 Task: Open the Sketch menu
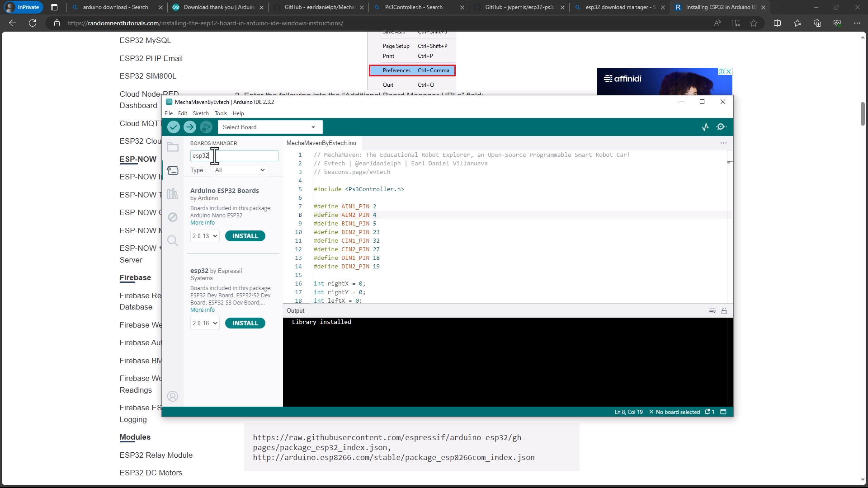click(201, 113)
